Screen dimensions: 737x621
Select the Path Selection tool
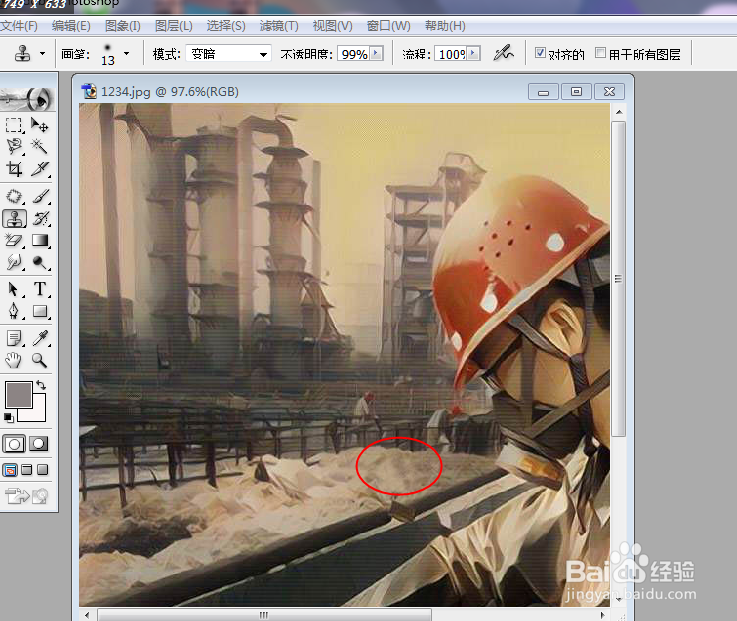click(14, 289)
